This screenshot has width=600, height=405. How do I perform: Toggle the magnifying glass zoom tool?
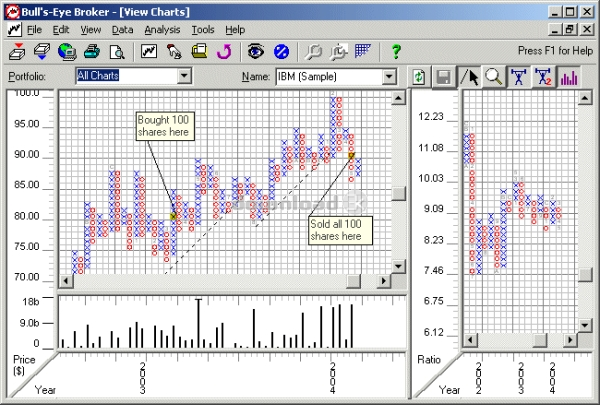click(x=493, y=77)
